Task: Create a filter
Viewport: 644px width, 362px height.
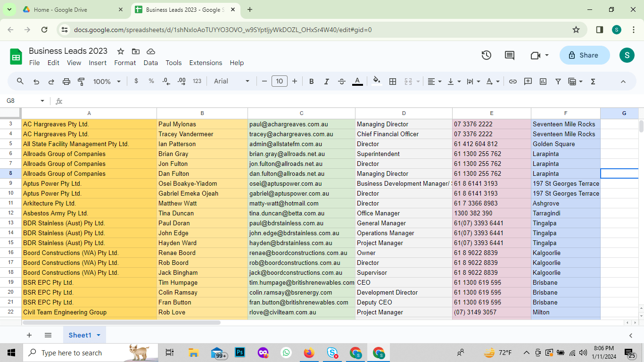Action: [558, 82]
